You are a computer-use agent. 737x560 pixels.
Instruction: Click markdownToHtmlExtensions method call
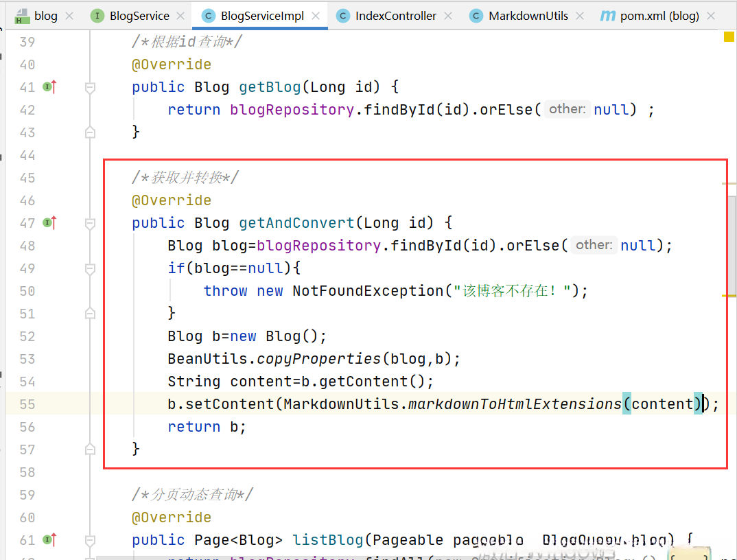[x=515, y=404]
